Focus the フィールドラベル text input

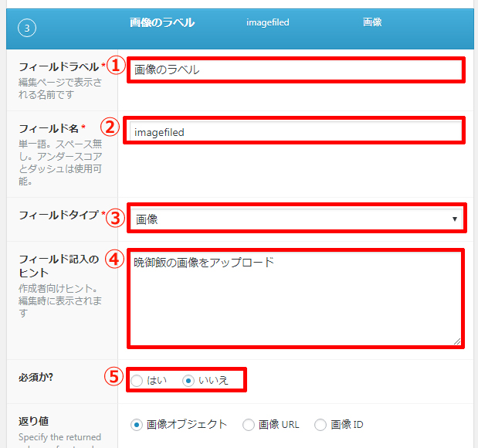pos(296,70)
